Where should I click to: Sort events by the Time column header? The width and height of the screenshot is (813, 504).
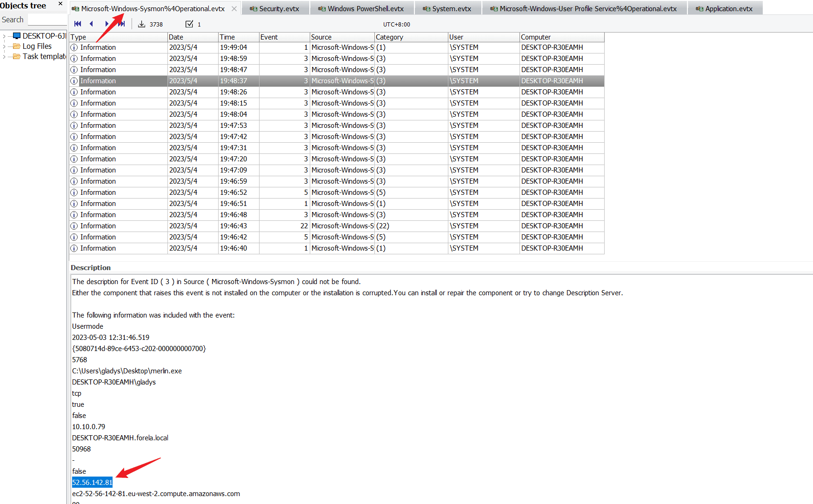[238, 37]
